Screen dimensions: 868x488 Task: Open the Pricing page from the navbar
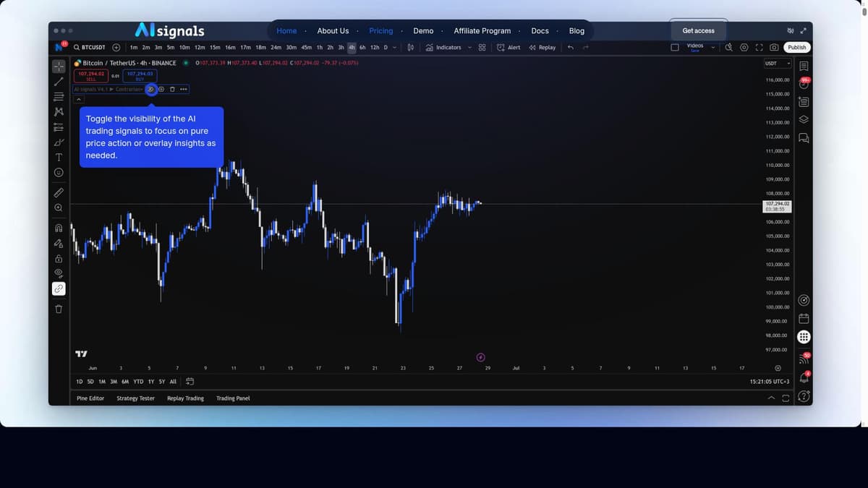[x=381, y=30]
